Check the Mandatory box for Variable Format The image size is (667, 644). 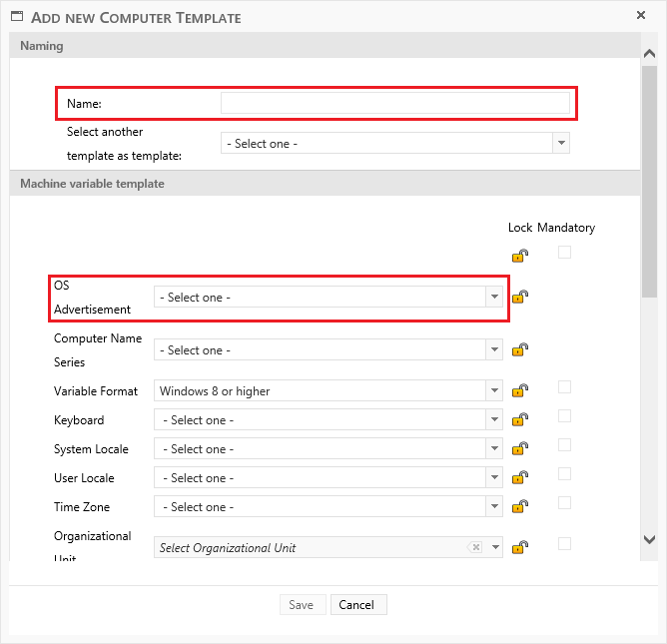coord(564,387)
